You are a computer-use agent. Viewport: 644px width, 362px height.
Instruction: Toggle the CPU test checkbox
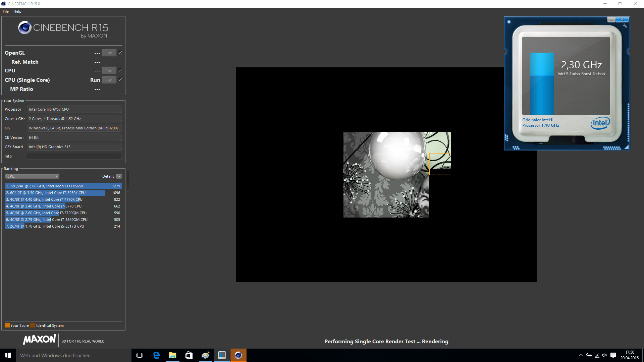pos(120,70)
